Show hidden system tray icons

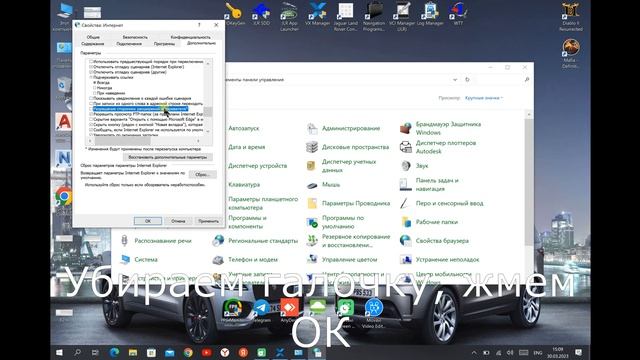pos(474,353)
